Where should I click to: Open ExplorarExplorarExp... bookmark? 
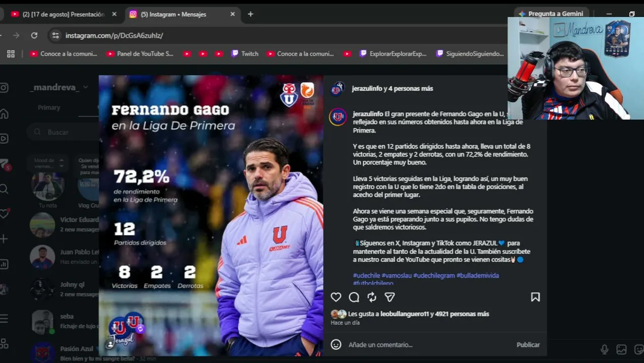click(x=393, y=54)
